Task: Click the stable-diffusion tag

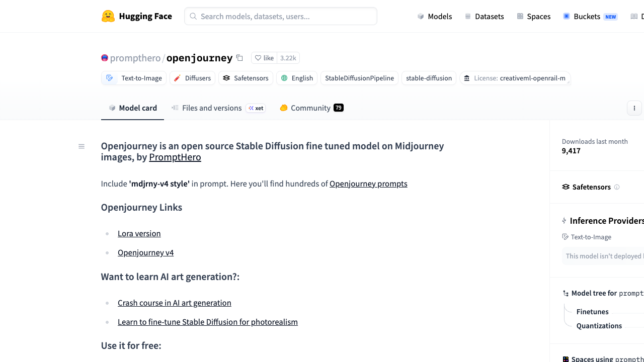Action: (x=429, y=78)
